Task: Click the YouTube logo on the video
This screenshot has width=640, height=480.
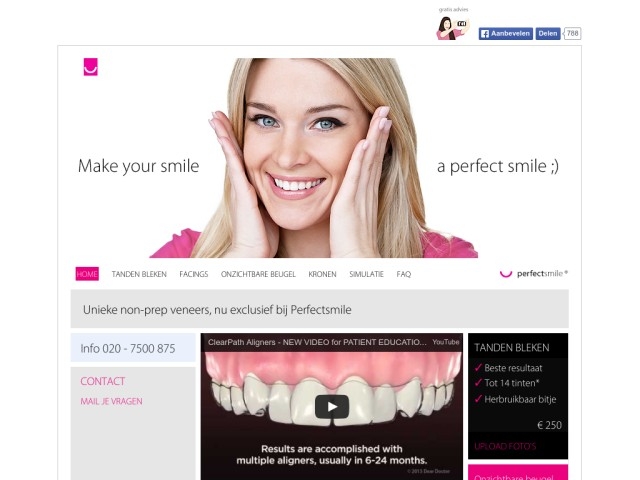Action: click(445, 342)
